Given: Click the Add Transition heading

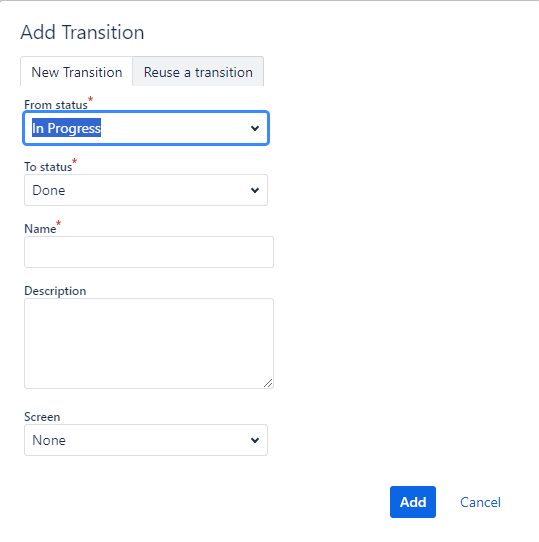Looking at the screenshot, I should coord(82,32).
